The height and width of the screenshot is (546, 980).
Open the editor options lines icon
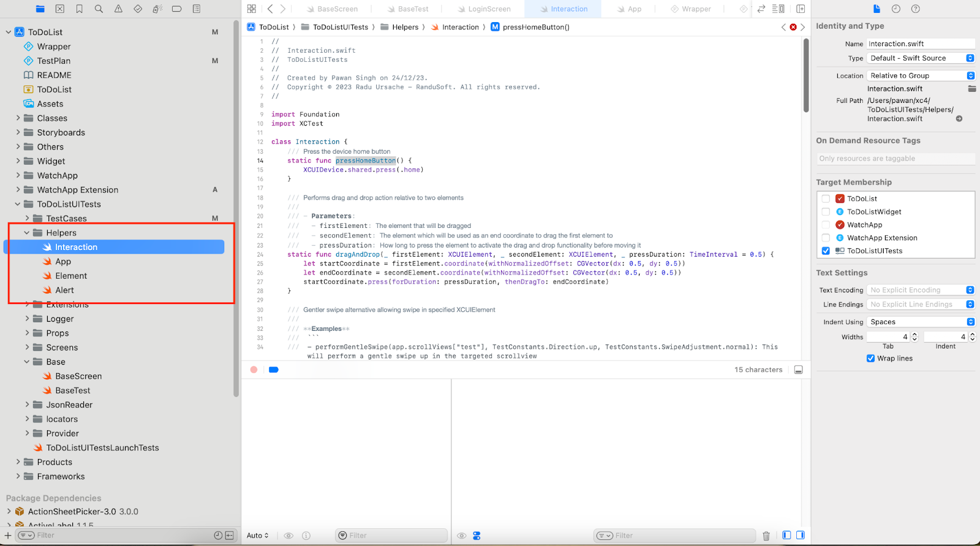coord(778,9)
